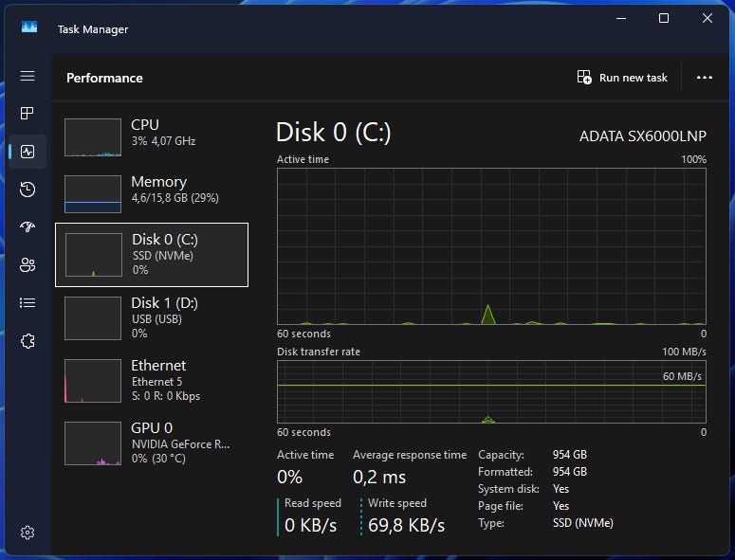Screen dimensions: 735x560
Task: Select the GPU 0 NVIDIA item
Action: click(152, 443)
